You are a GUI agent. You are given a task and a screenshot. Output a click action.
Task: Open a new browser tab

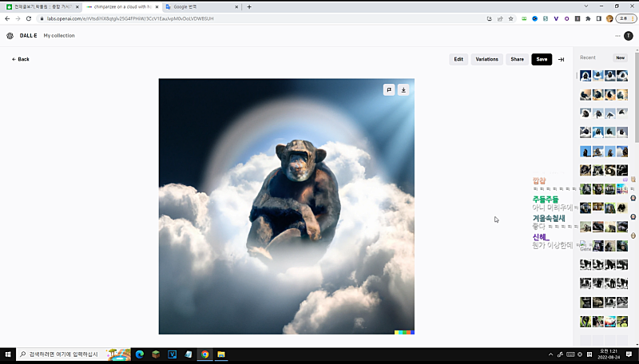[x=249, y=6]
